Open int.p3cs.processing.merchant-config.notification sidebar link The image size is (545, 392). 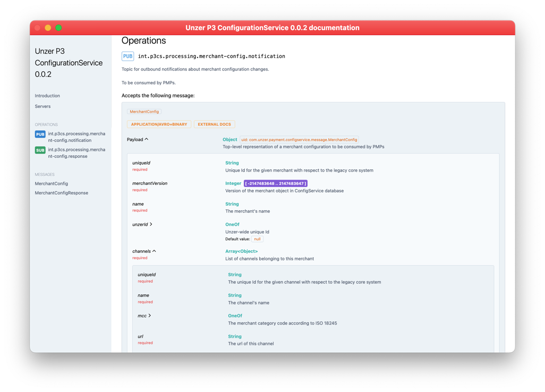point(76,137)
